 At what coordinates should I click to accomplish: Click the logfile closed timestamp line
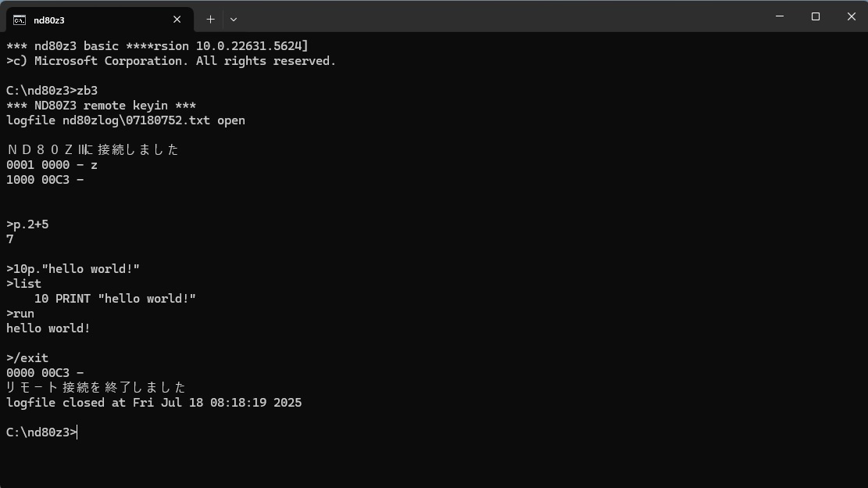tap(154, 403)
